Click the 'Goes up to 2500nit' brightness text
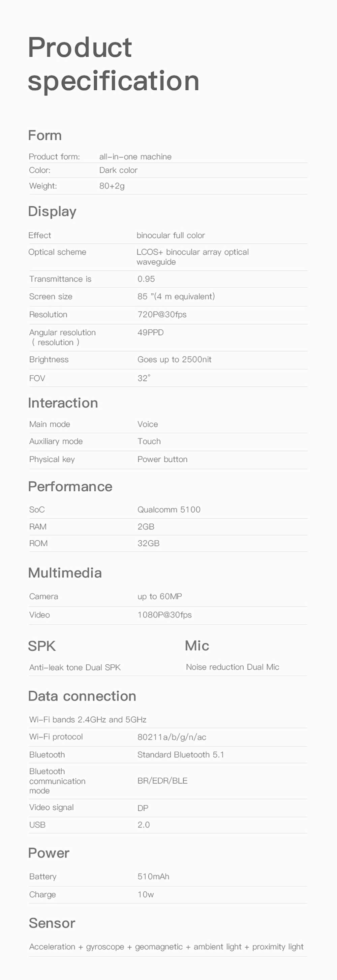The width and height of the screenshot is (337, 980). (x=174, y=359)
